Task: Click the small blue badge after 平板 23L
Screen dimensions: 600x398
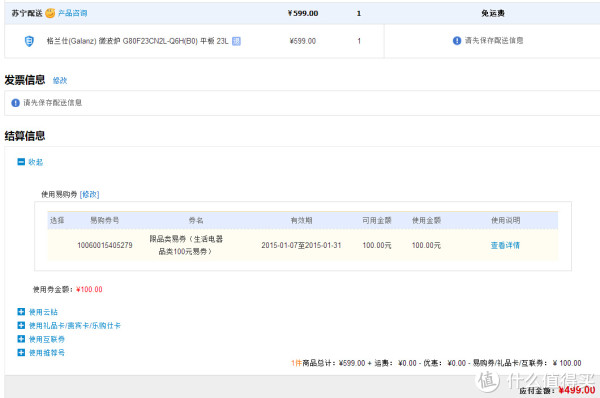Action: (x=236, y=41)
